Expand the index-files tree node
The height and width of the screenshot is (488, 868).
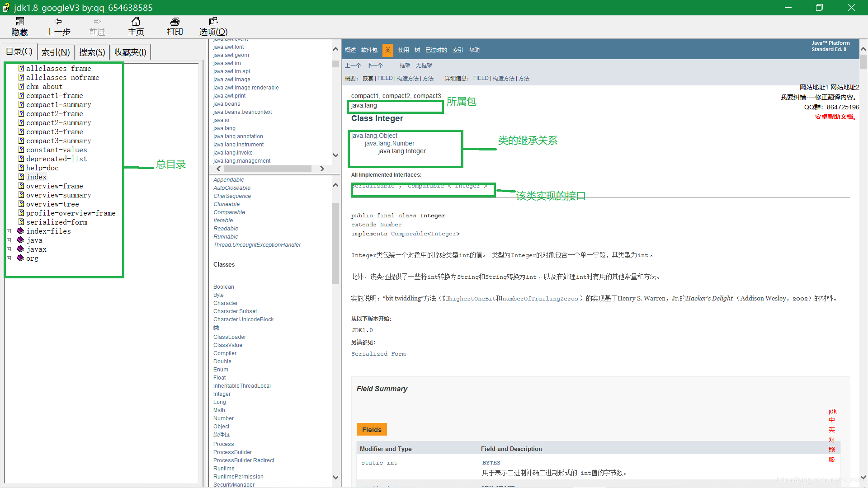(9, 231)
